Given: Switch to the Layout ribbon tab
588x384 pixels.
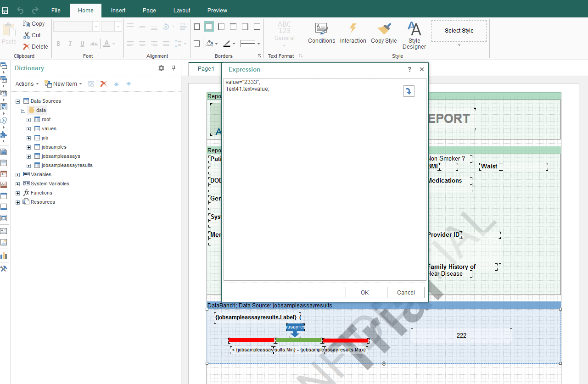Looking at the screenshot, I should coord(182,10).
